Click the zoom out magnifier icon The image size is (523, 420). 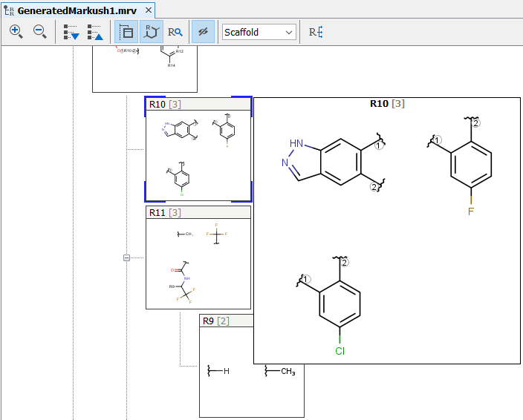(x=40, y=32)
